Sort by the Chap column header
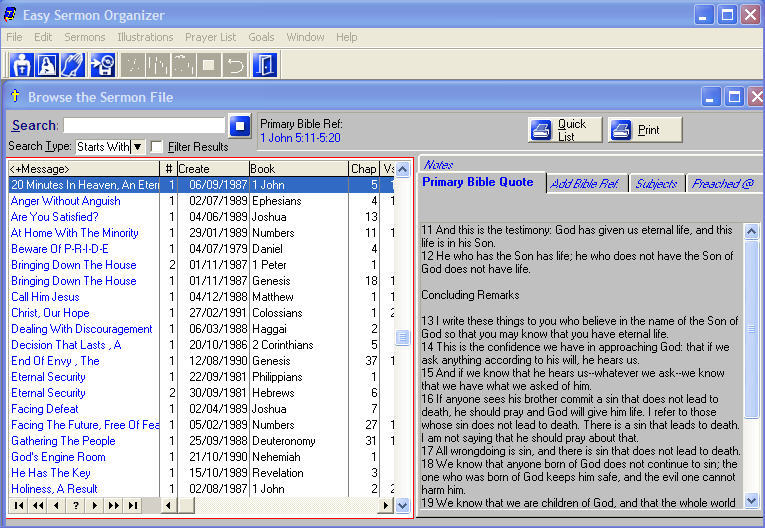 pos(364,169)
